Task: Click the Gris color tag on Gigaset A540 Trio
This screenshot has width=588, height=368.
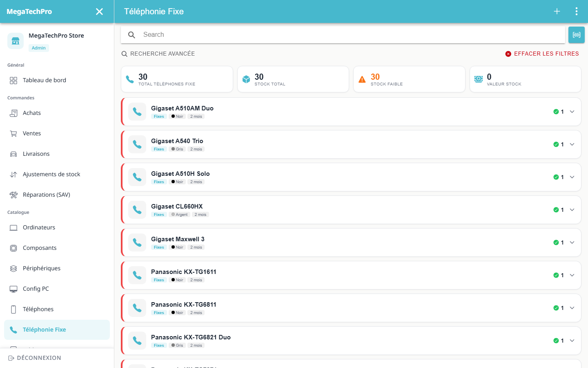Action: 177,149
